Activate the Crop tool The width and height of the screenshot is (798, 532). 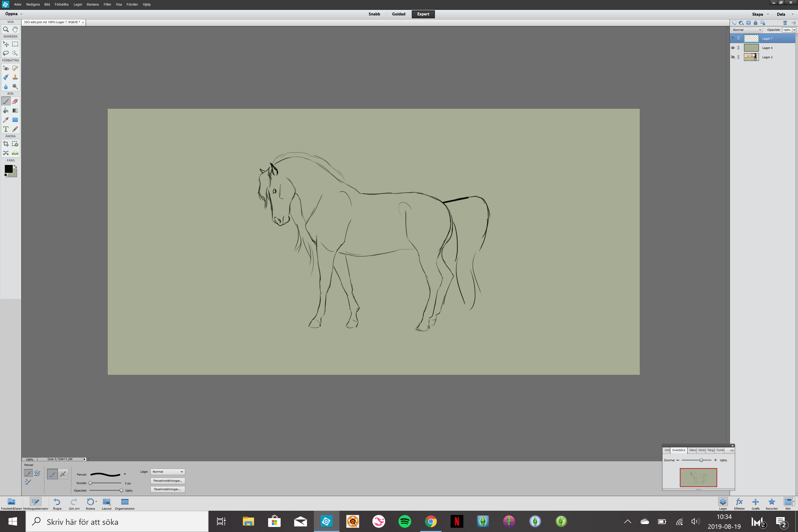6,144
